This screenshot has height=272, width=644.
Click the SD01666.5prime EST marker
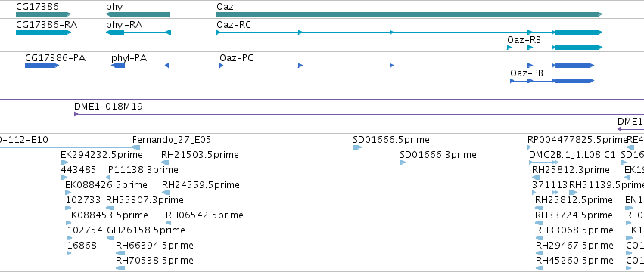(x=357, y=147)
